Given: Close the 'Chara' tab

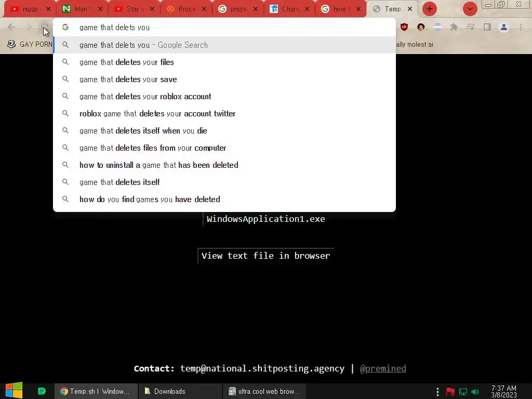Looking at the screenshot, I should [x=307, y=9].
